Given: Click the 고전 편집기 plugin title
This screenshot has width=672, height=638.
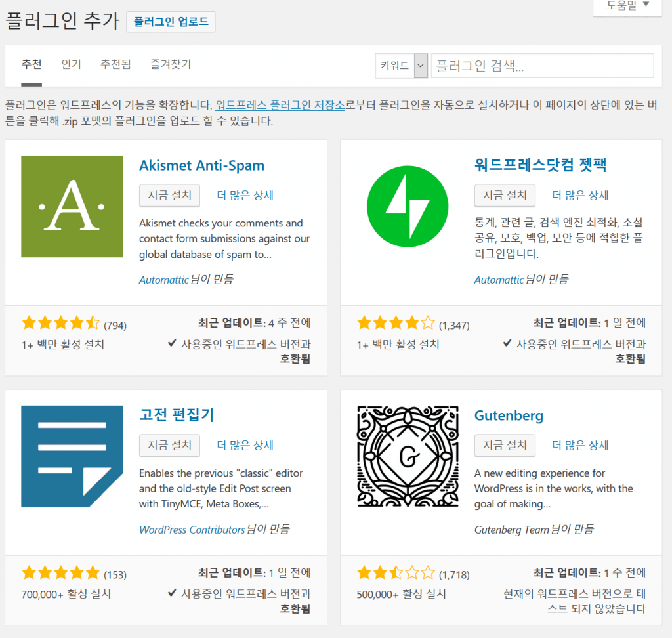Looking at the screenshot, I should (x=177, y=415).
